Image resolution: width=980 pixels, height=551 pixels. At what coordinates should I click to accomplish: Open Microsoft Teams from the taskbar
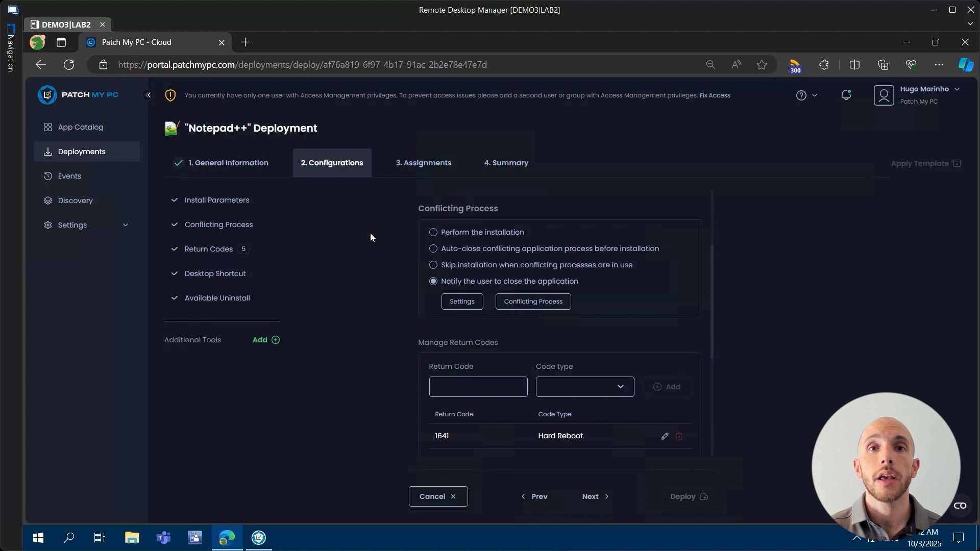click(x=163, y=537)
